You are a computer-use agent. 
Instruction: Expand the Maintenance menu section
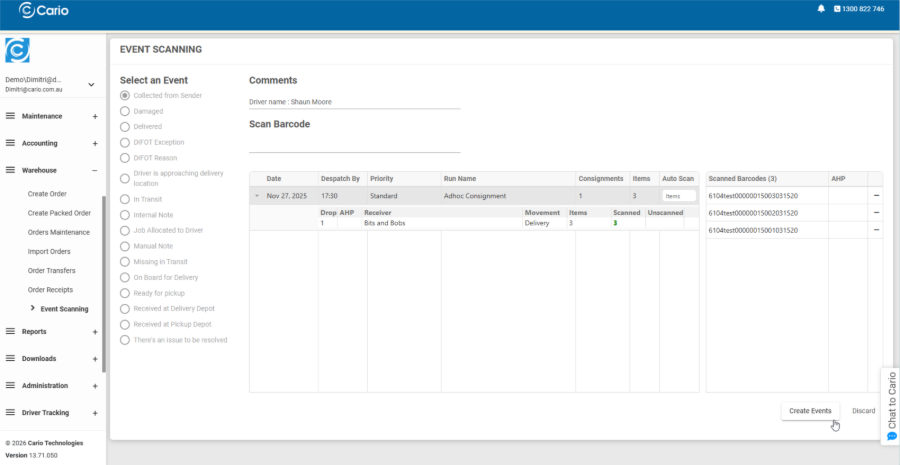(x=95, y=116)
